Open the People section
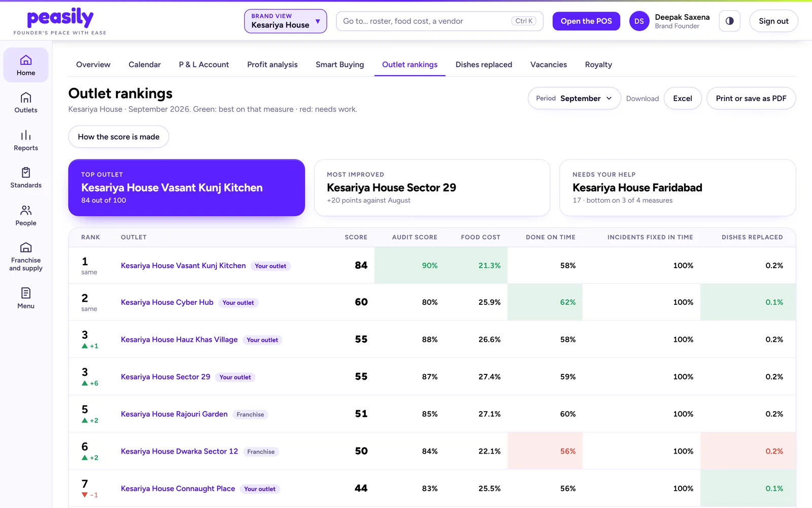812x508 pixels. pos(26,215)
